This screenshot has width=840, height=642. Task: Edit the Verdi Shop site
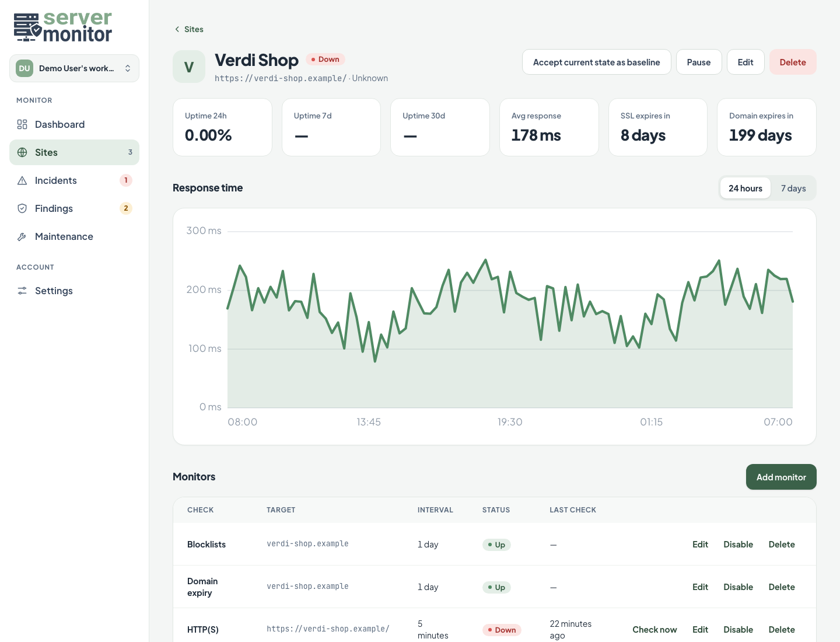(745, 62)
